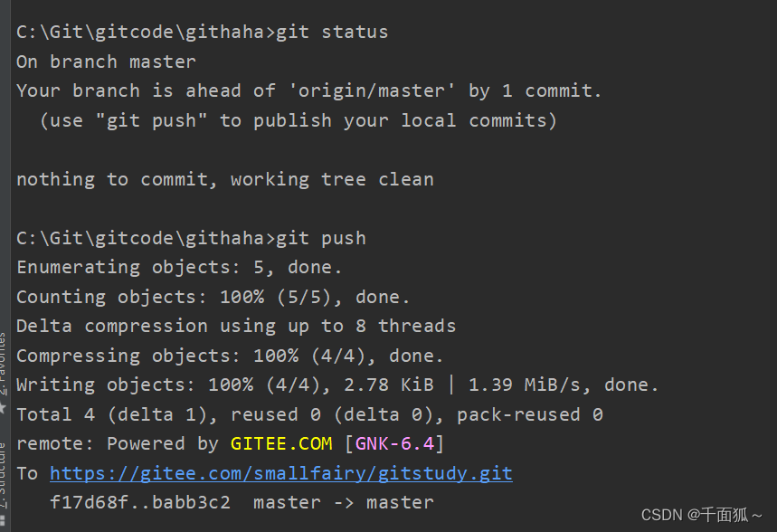Click 'nothing to commit, working tree clean' line
Screen dimensions: 777x532
[x=225, y=179]
